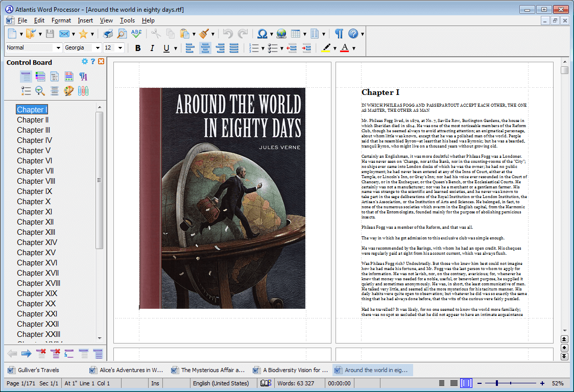This screenshot has width=574, height=392.
Task: Click the Cut scissors icon
Action: click(156, 34)
